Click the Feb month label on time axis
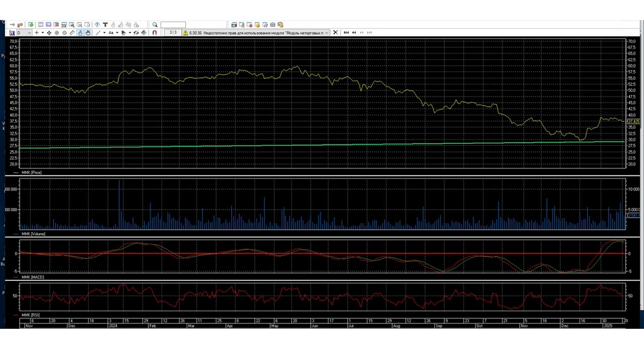 (152, 326)
